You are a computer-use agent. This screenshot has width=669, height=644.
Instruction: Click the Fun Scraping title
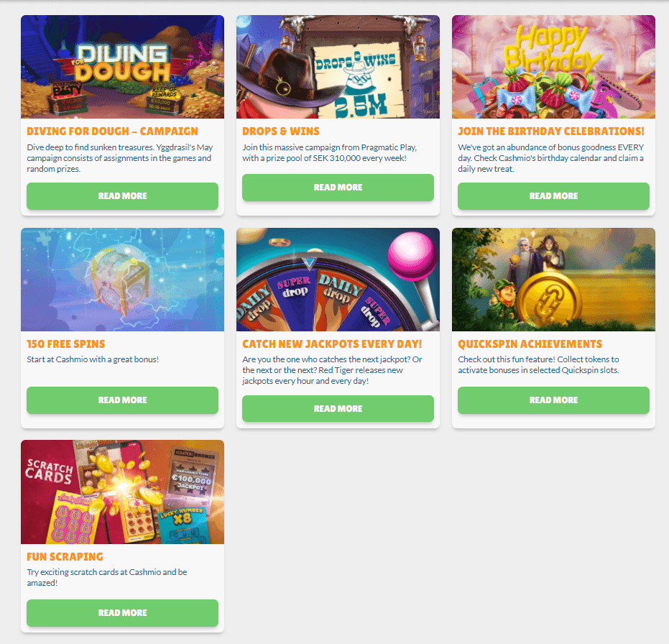click(x=65, y=556)
